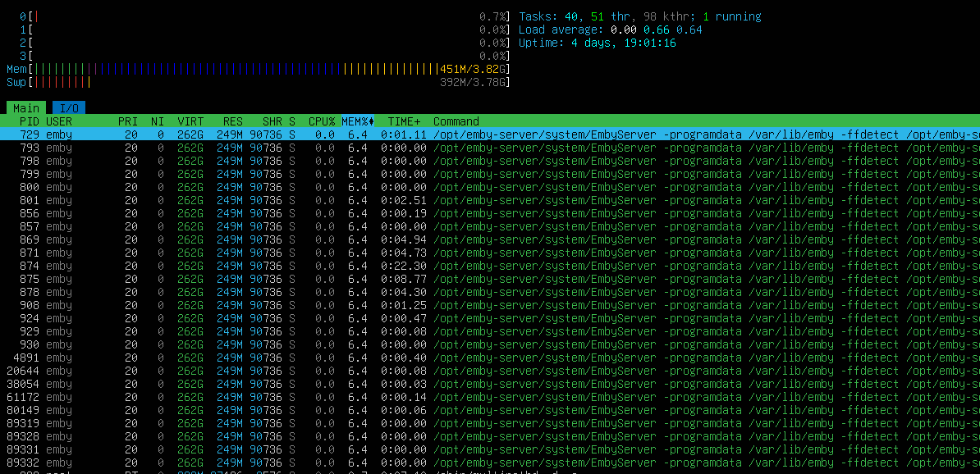
Task: Sort by the PID column header
Action: (x=30, y=121)
